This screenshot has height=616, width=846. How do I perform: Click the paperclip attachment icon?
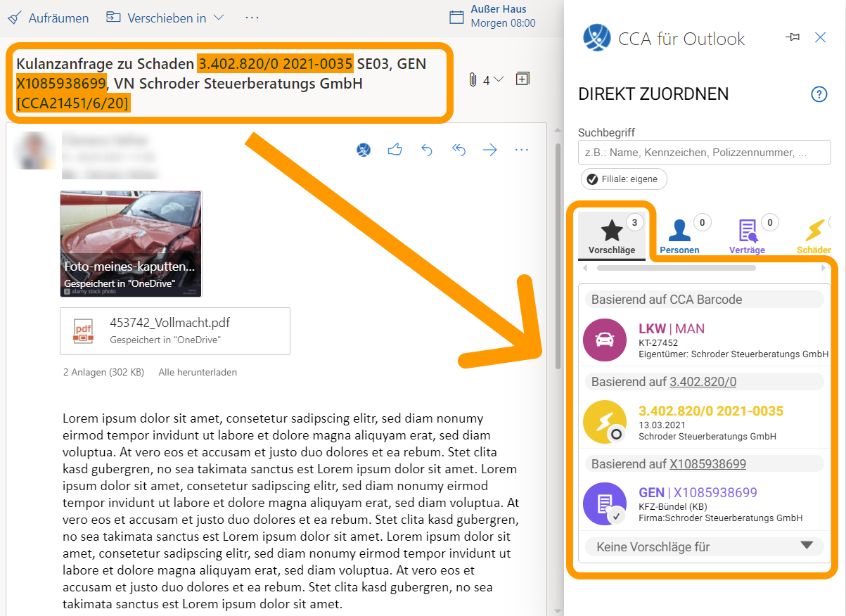pyautogui.click(x=473, y=80)
